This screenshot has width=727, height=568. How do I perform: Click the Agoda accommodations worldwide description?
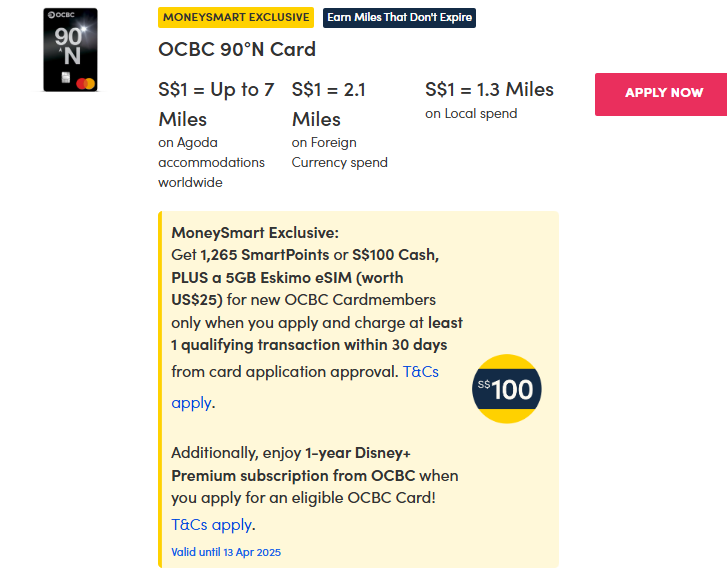click(211, 162)
